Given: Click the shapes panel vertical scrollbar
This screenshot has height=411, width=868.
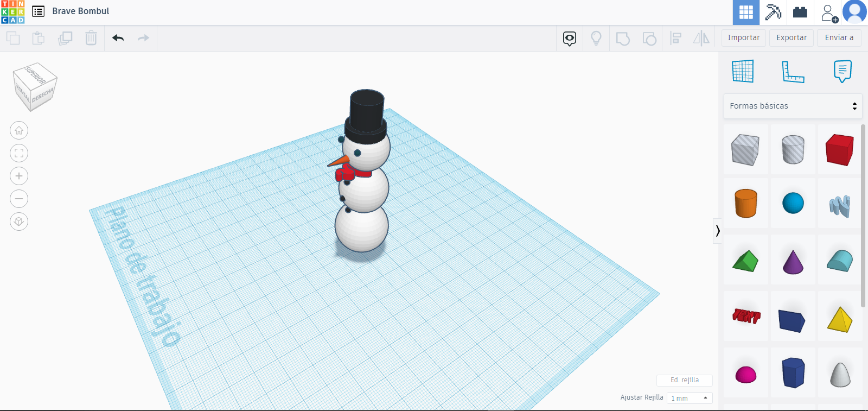Looking at the screenshot, I should click(x=863, y=216).
